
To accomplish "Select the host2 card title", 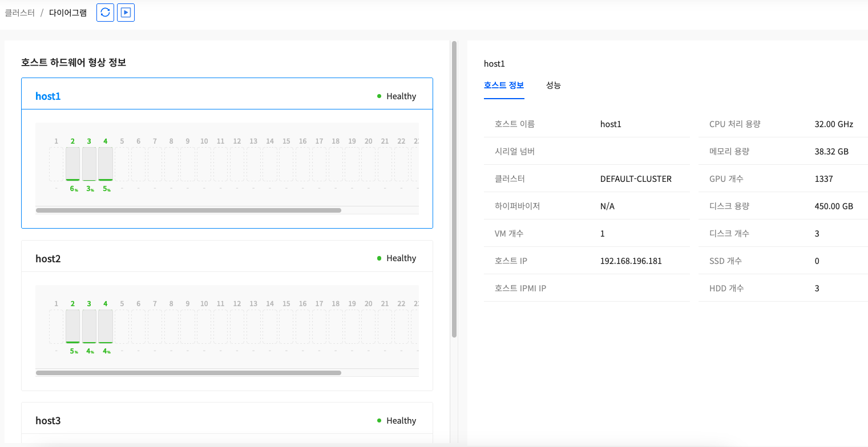I will [48, 259].
